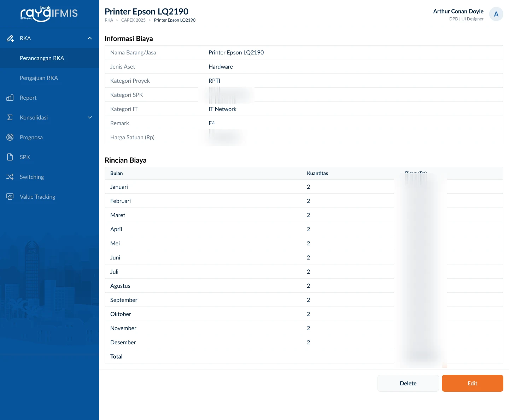
Task: Click the Hardware asset type value
Action: (221, 66)
